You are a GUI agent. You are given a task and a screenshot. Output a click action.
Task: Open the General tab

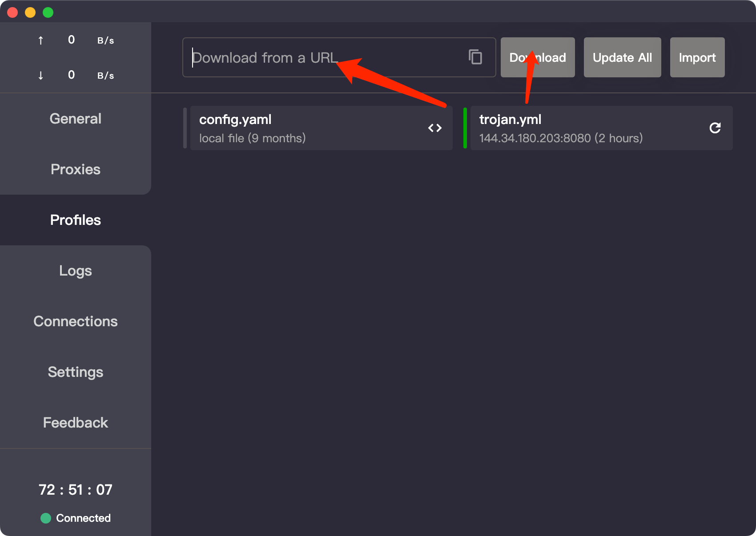pyautogui.click(x=76, y=119)
